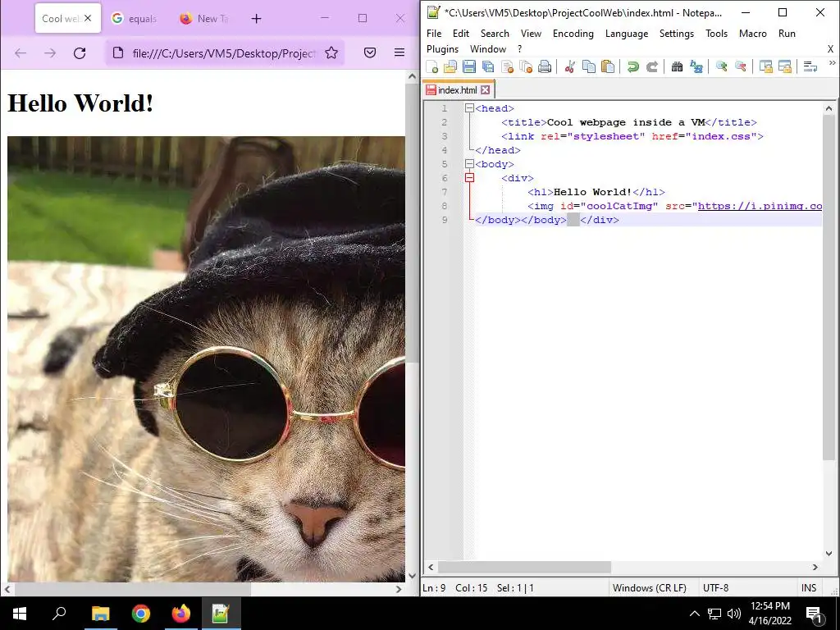
Task: Click the Zoom Out magnifier icon
Action: (x=741, y=66)
